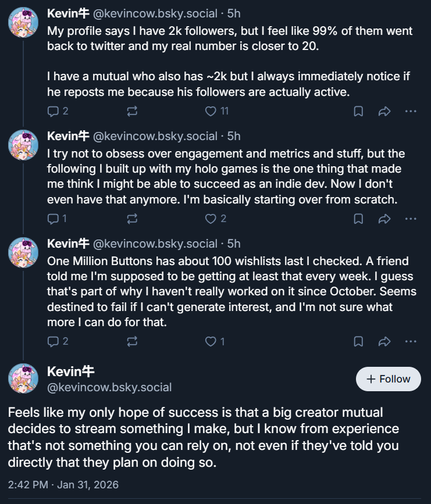Open Kevin's avatar in the main post
This screenshot has width=431, height=504.
23,379
